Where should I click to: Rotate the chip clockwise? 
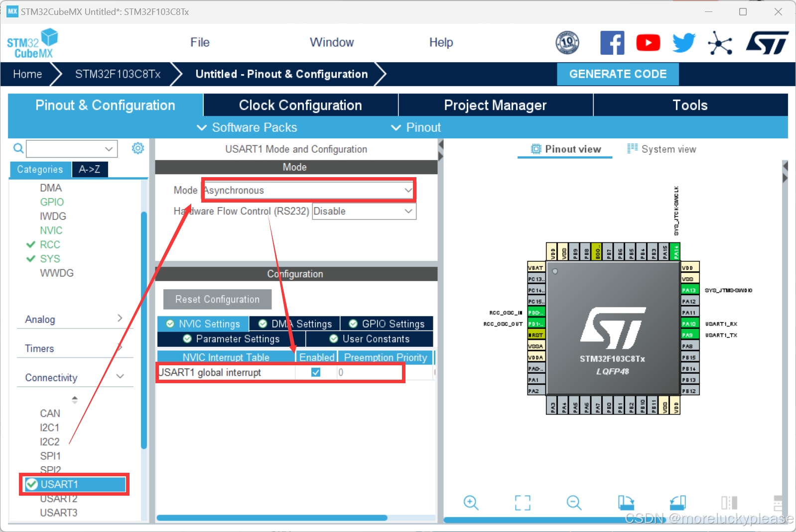626,503
